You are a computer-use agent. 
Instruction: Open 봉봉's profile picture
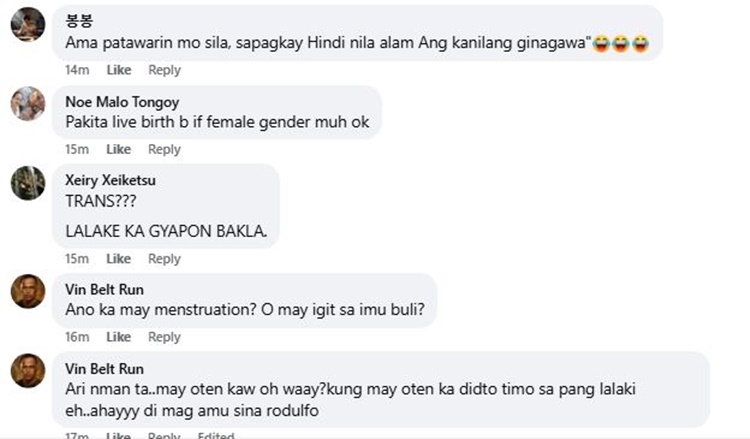pyautogui.click(x=28, y=24)
